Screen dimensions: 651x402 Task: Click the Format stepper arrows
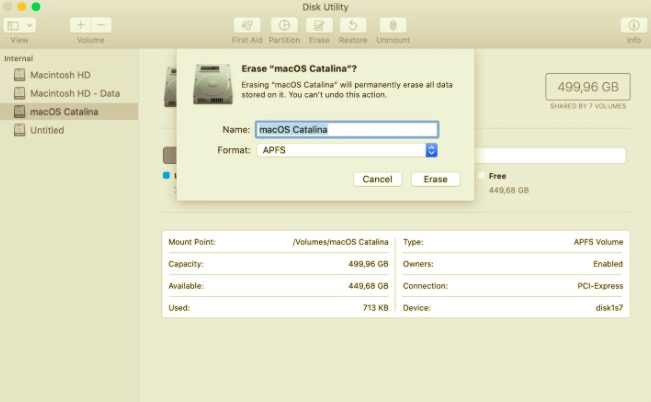point(431,150)
